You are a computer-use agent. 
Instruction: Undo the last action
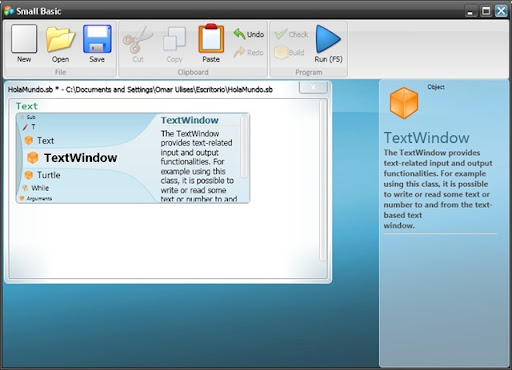tap(249, 34)
